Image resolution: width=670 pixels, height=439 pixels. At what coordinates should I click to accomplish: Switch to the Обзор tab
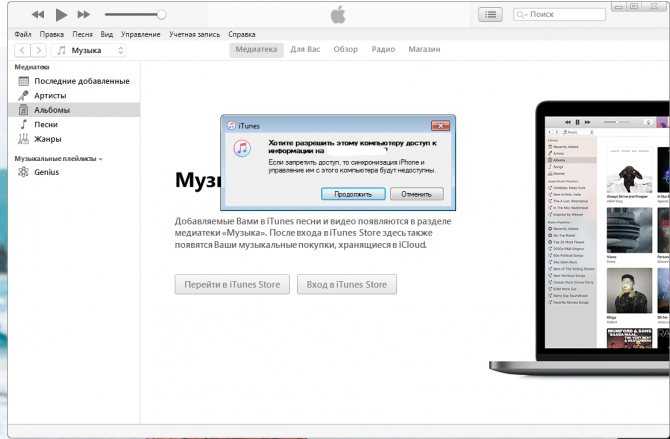[x=346, y=50]
